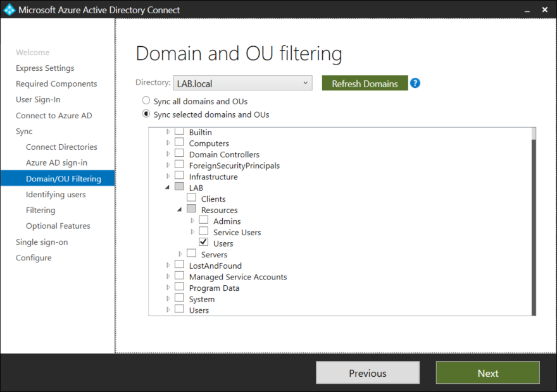Check the Infrastructure checkbox
Screen dimensions: 557x392
coord(179,175)
